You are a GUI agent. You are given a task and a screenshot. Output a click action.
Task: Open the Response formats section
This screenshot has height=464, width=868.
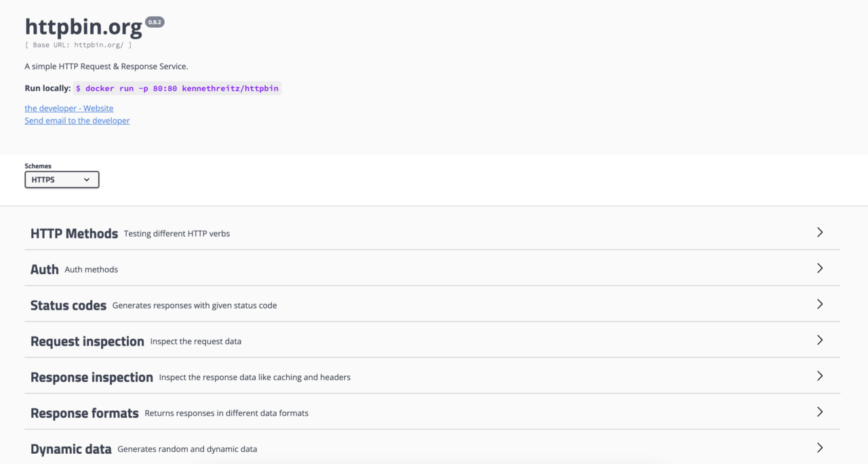[x=84, y=413]
